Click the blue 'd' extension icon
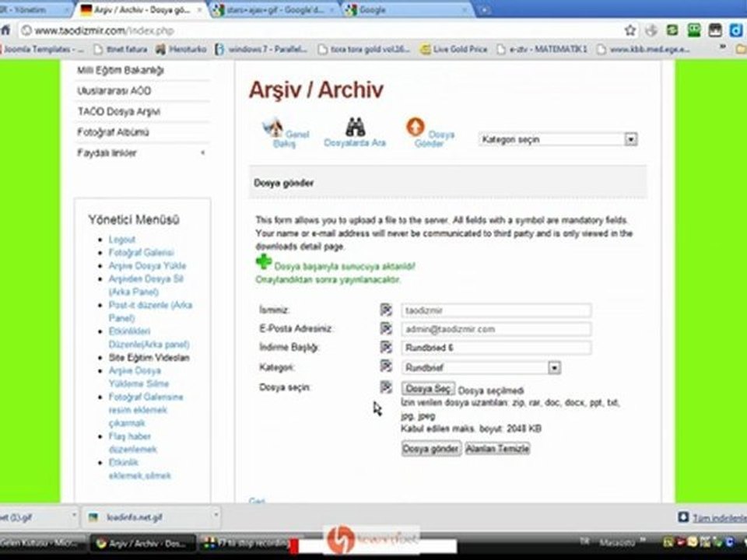Screen dimensions: 747x560 click(x=737, y=30)
